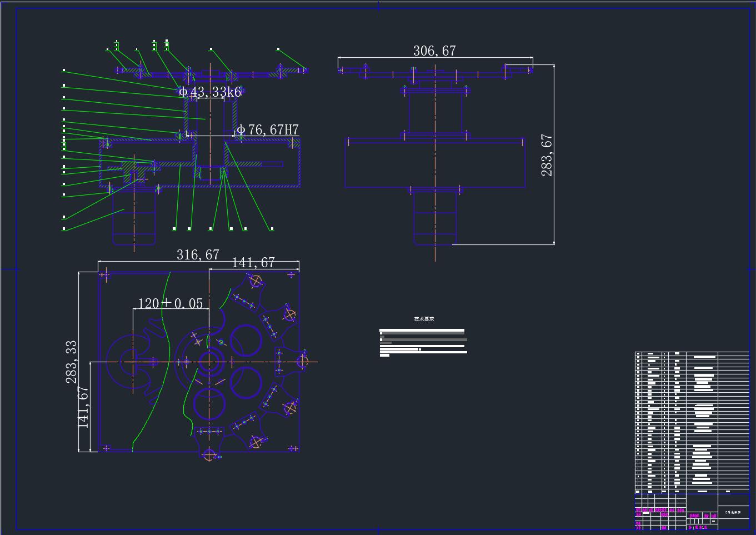Click the 120±0.05 center distance dimension

pos(170,303)
